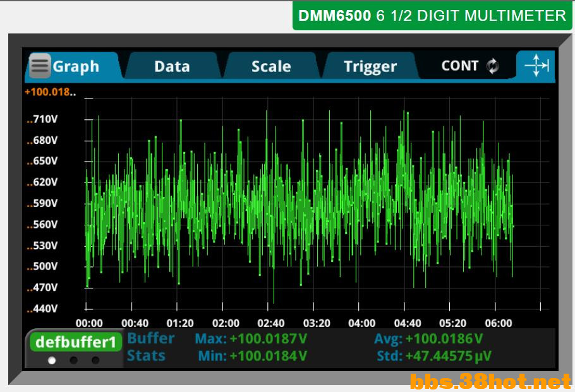Select the Trigger tab
This screenshot has width=575, height=392.
coord(370,66)
